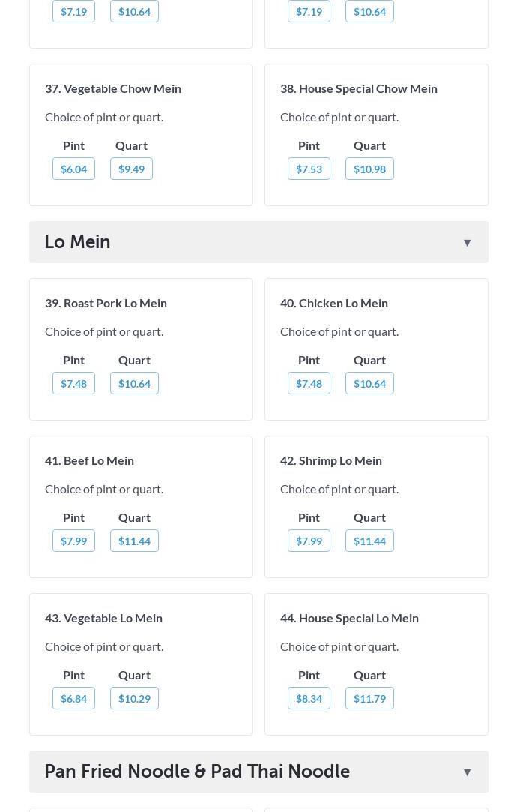
Task: Order Shrimp Lo Mein quart size
Action: [369, 541]
